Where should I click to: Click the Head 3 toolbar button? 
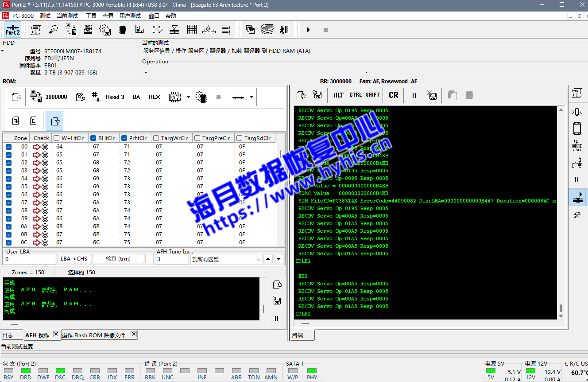(109, 97)
